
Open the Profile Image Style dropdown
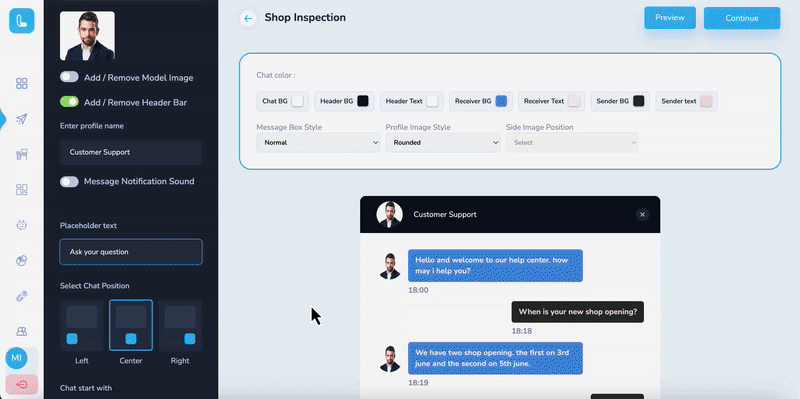[x=443, y=143]
